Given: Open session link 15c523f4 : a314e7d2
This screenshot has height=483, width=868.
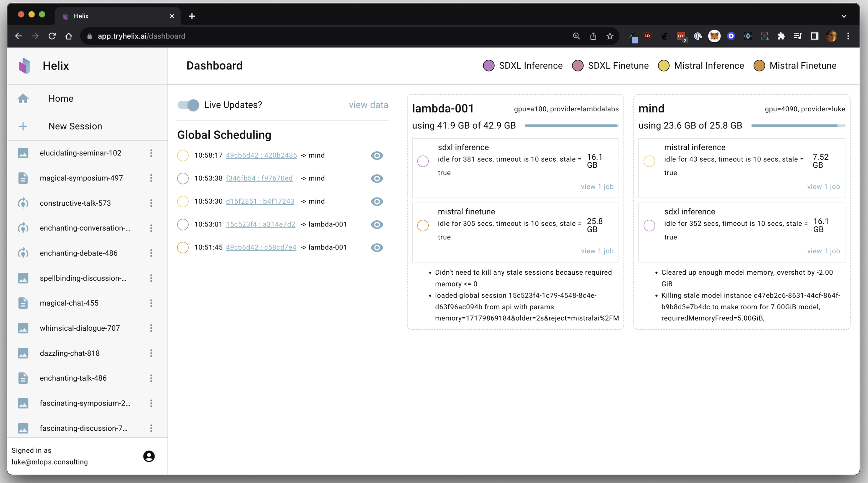Looking at the screenshot, I should coord(260,224).
